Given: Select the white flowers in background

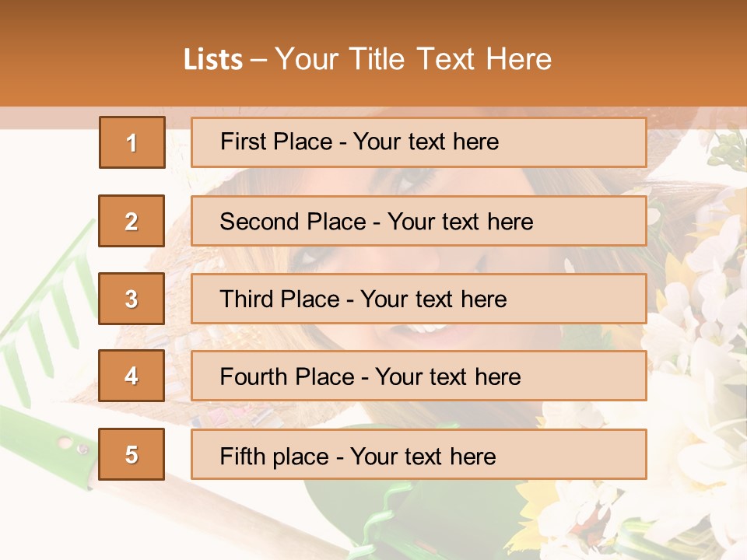Looking at the screenshot, I should 691,381.
